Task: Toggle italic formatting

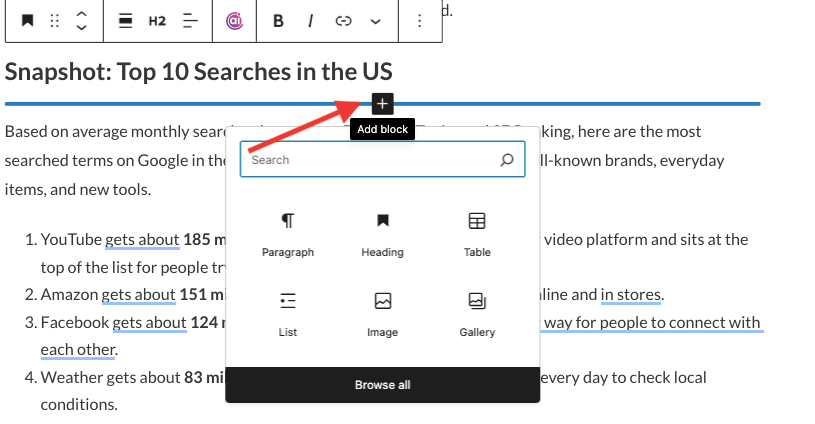Action: click(310, 21)
